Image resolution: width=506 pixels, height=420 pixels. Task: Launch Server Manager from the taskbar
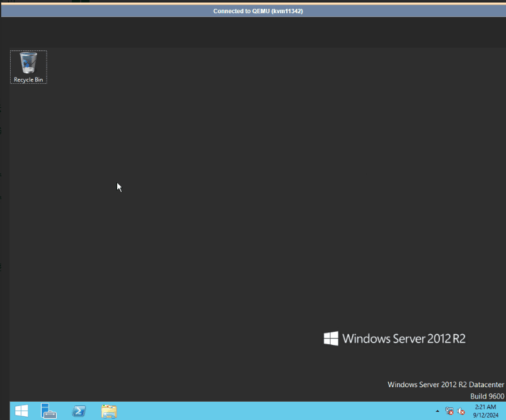pos(49,411)
